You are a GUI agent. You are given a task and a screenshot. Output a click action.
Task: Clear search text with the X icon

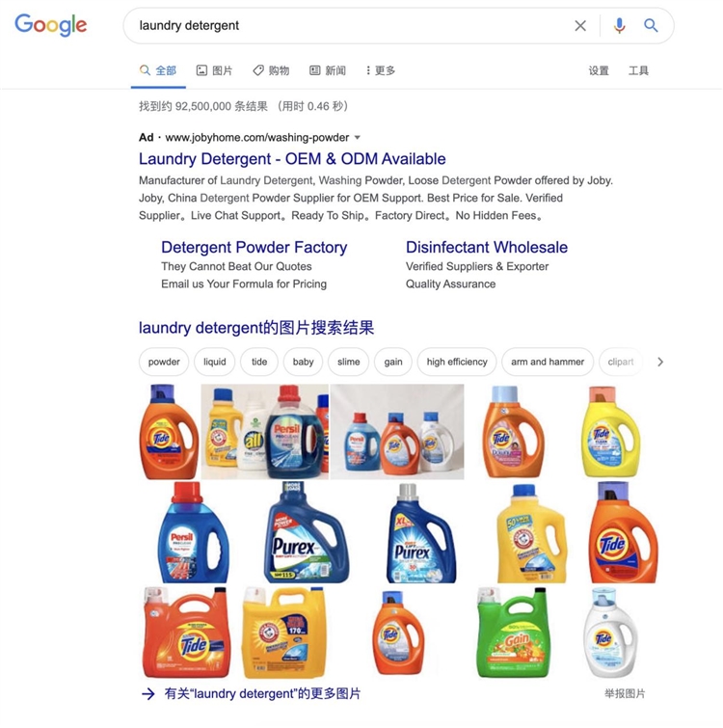click(x=580, y=25)
